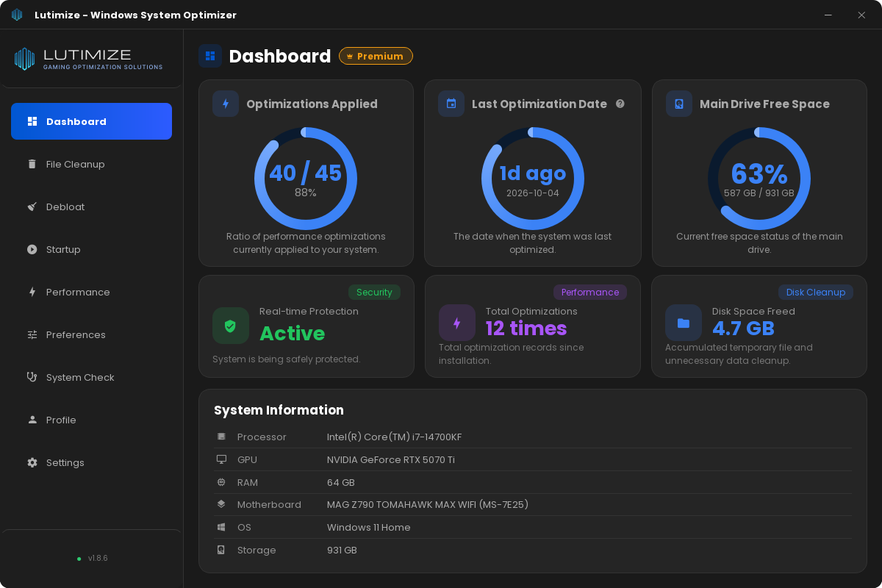This screenshot has height=588, width=882.
Task: Click the 4.7 GB freed value
Action: pos(743,328)
